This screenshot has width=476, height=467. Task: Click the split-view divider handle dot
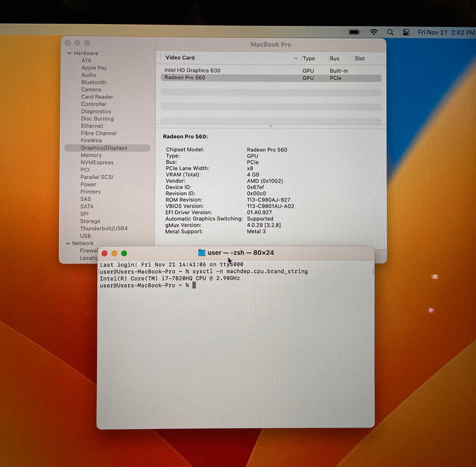click(271, 126)
